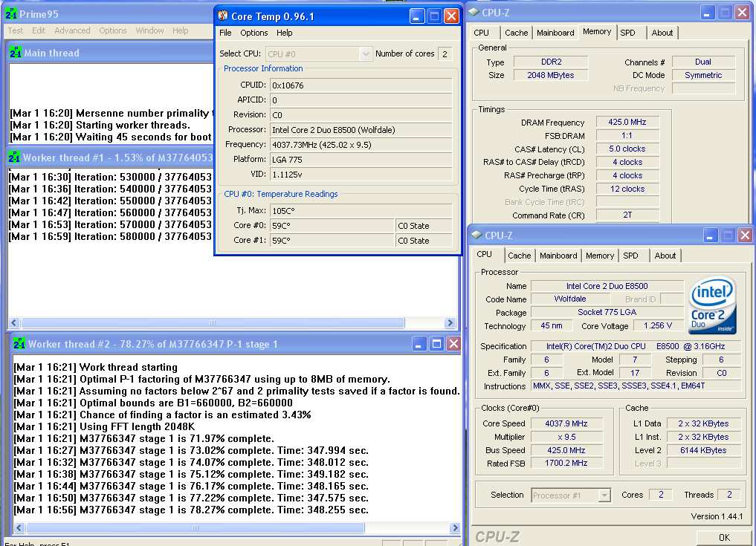
Task: Open the Prime95 Help menu
Action: pos(181,30)
